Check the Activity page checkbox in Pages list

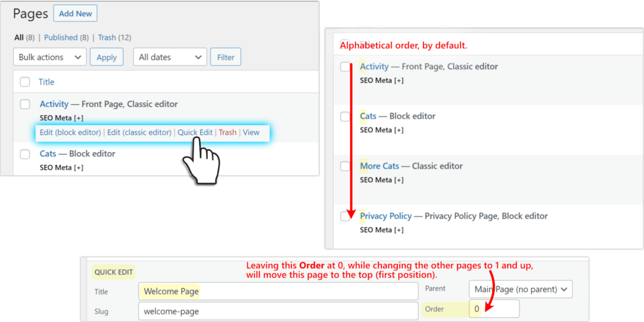(25, 104)
